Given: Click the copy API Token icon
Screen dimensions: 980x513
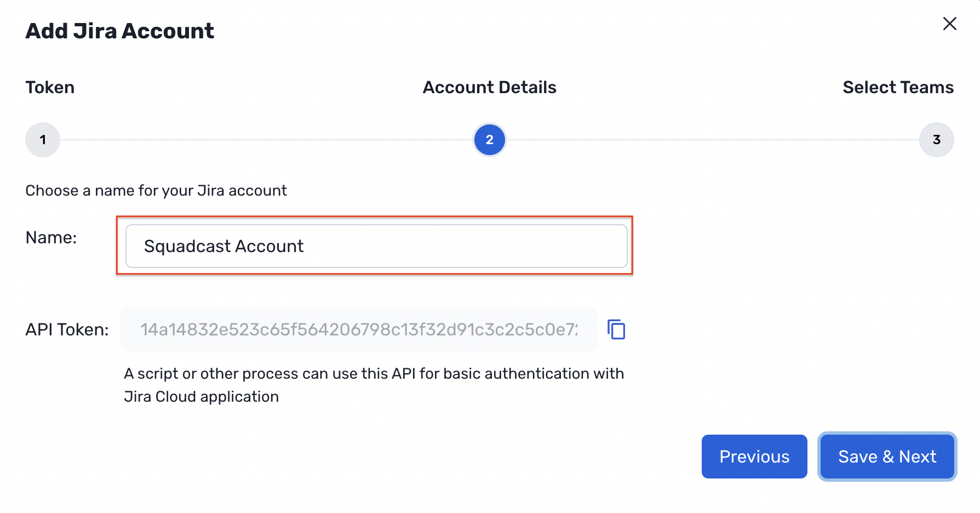Looking at the screenshot, I should [616, 329].
